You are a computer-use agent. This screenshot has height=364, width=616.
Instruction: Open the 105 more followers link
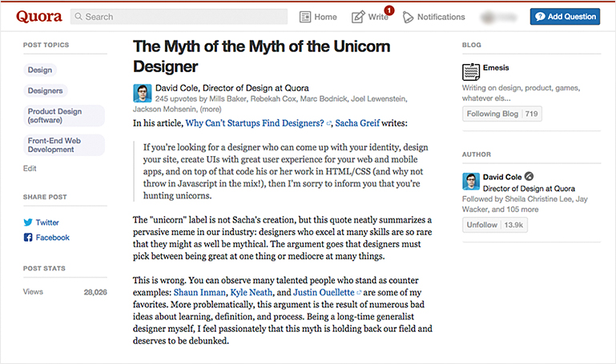click(x=522, y=210)
